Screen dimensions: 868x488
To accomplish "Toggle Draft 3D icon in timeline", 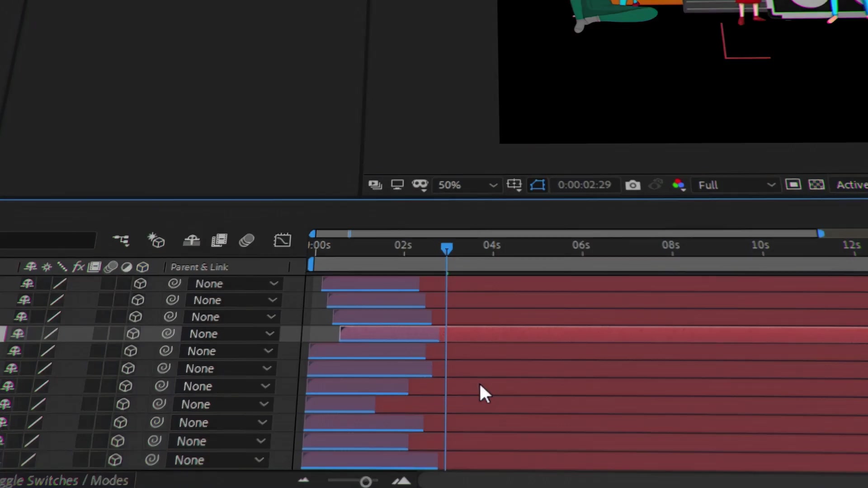I will [156, 240].
